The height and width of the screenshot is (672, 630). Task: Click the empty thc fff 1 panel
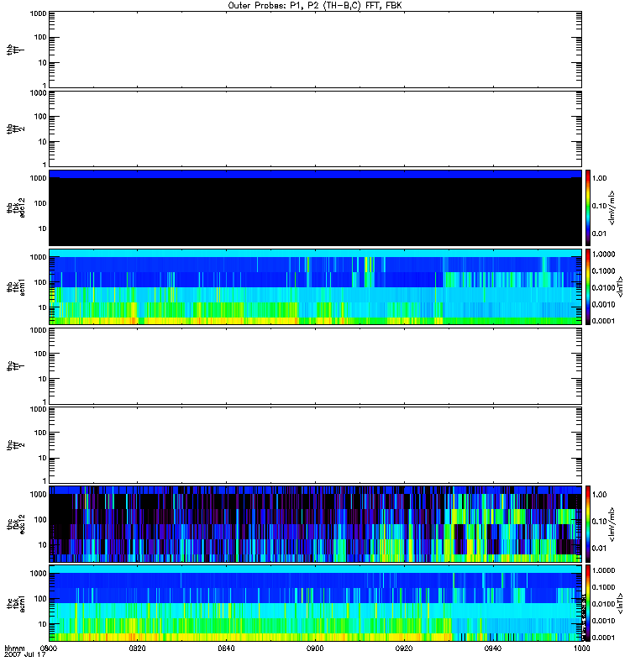[315, 366]
